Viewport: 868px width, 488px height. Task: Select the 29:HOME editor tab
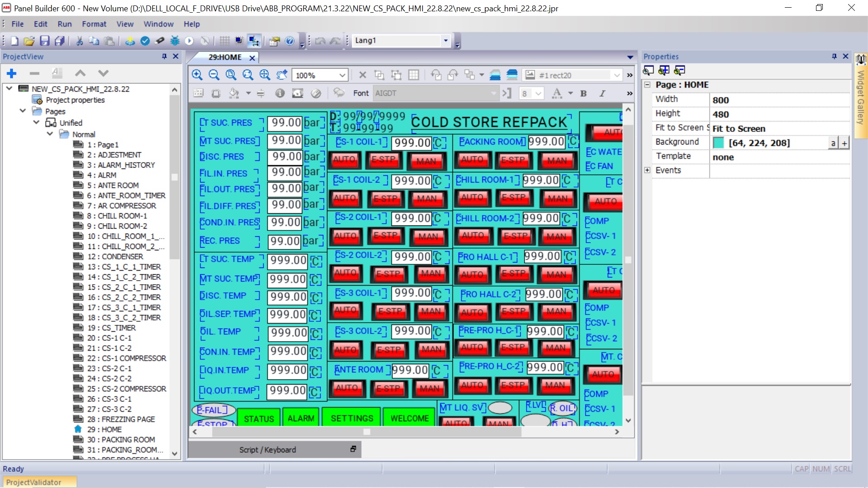pos(225,57)
